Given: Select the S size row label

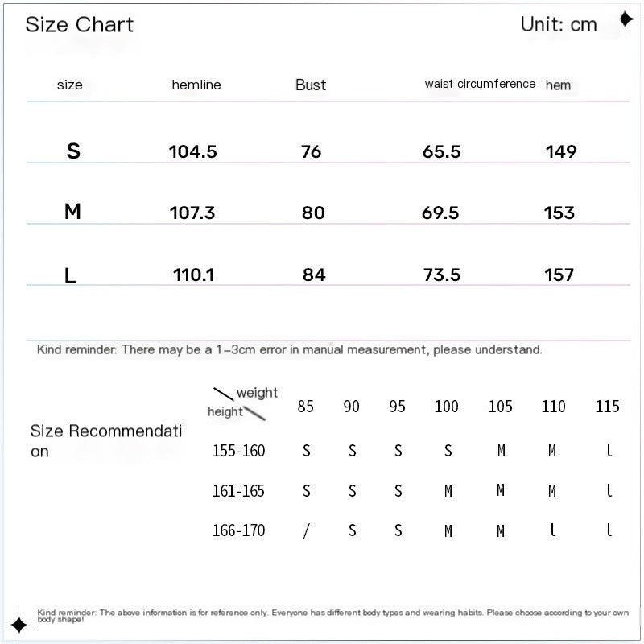Looking at the screenshot, I should click(x=73, y=151).
